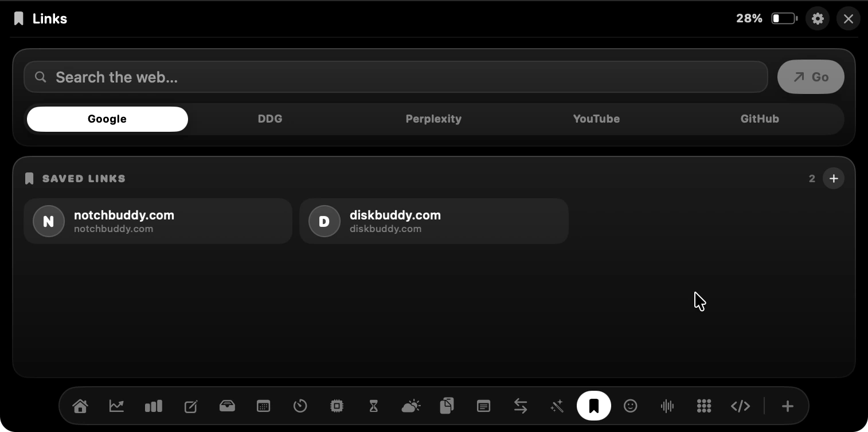Open the text snippet card widget

[483, 406]
